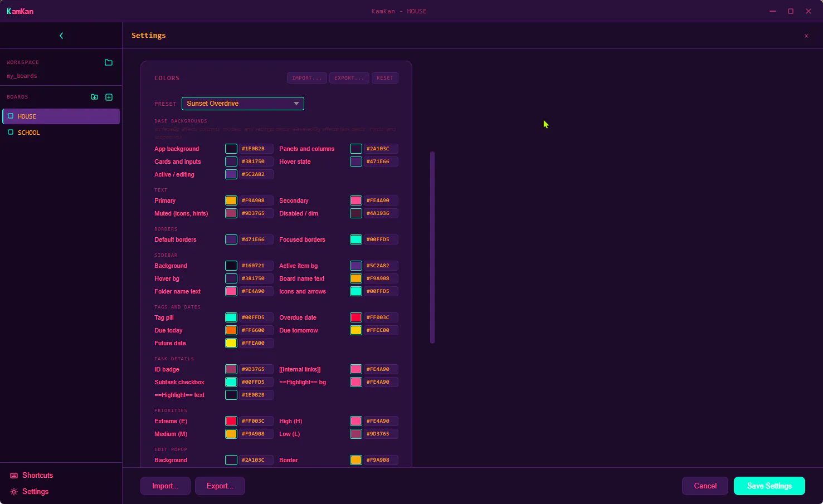
Task: Edit Focused borders hex field #00FFD5
Action: point(381,239)
